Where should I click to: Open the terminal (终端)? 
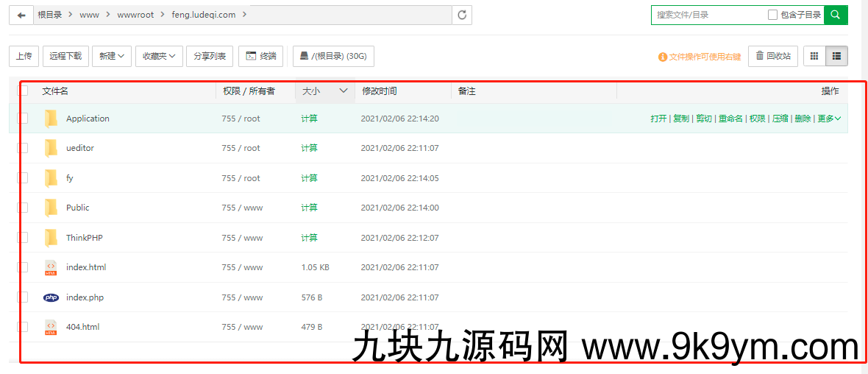pos(261,56)
